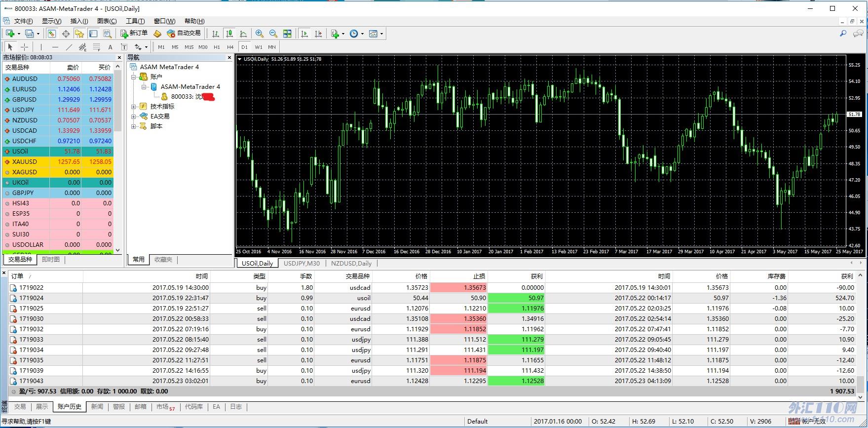Click the chart symbol dropdown triangle beside USOil,Daily
Image resolution: width=868 pixels, height=428 pixels.
239,59
